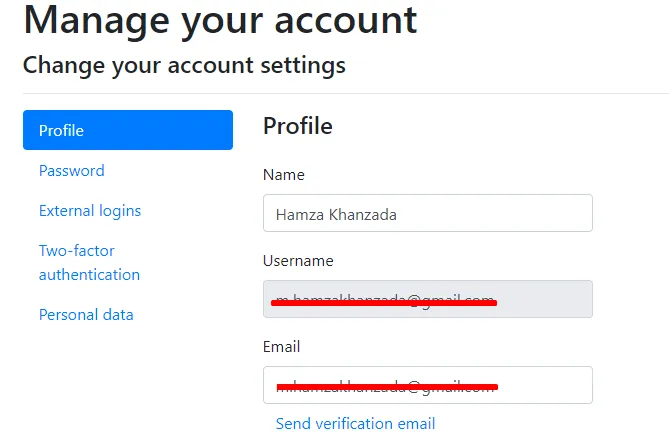The height and width of the screenshot is (447, 669).
Task: Navigate to Personal data page
Action: click(x=86, y=315)
